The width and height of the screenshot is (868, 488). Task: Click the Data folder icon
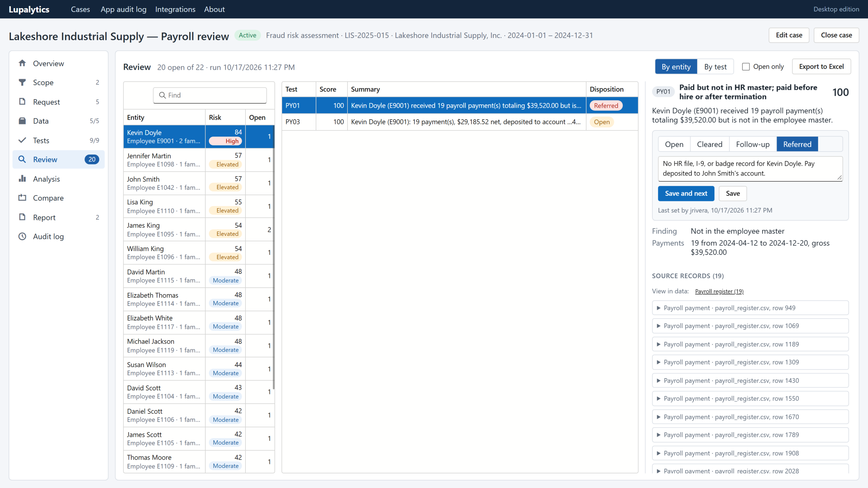coord(22,121)
